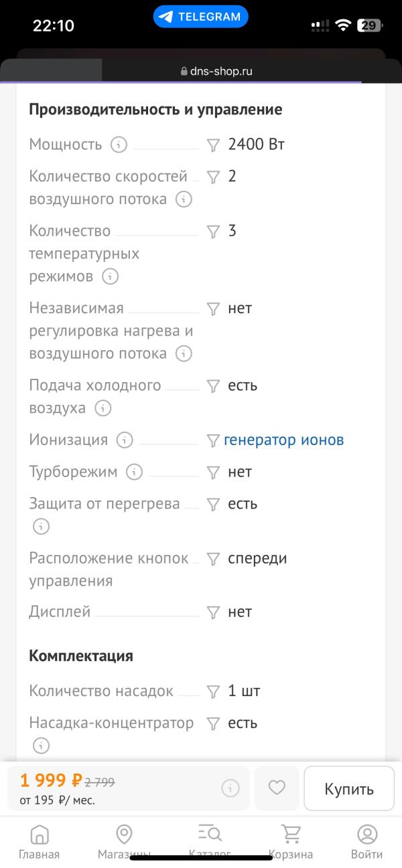This screenshot has width=402, height=868.
Task: Filter by Количество насадок 1 шт
Action: pyautogui.click(x=213, y=691)
